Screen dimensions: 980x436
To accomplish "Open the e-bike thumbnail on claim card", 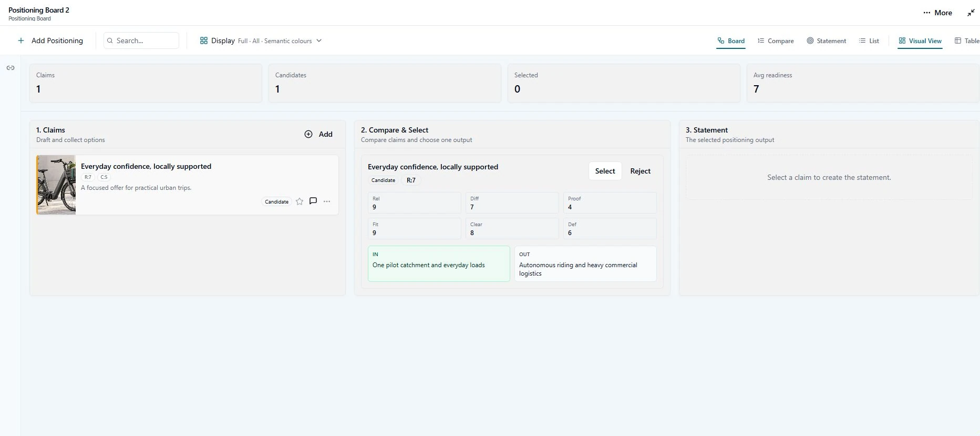I will pyautogui.click(x=56, y=185).
